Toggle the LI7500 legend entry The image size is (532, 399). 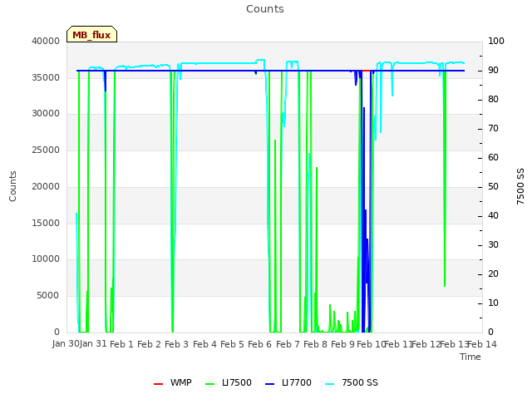click(229, 382)
